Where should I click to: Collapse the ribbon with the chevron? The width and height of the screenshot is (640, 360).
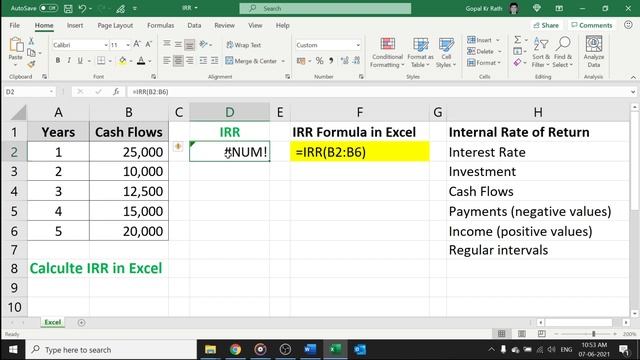(633, 77)
